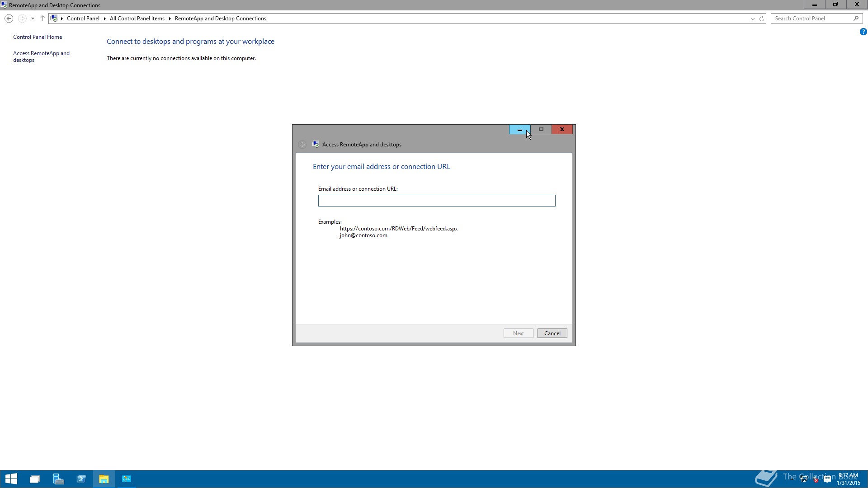Open the Action Center tray icon
The width and height of the screenshot is (868, 488).
(x=827, y=479)
